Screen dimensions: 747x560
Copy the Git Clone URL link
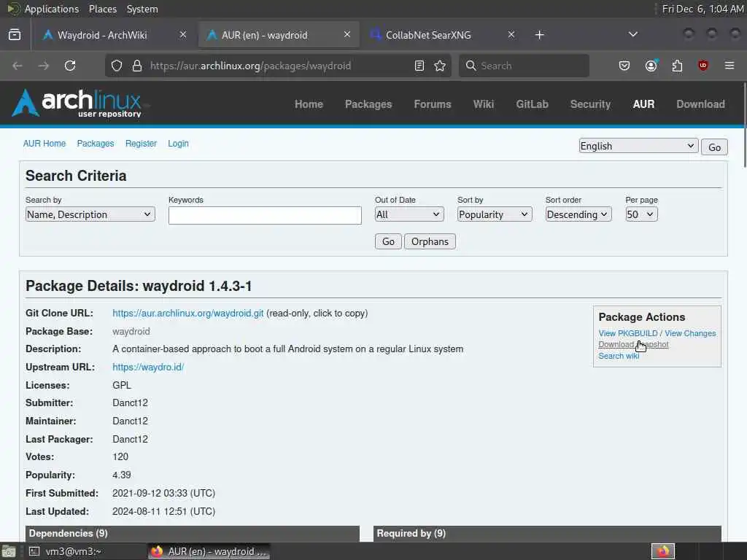tap(187, 314)
